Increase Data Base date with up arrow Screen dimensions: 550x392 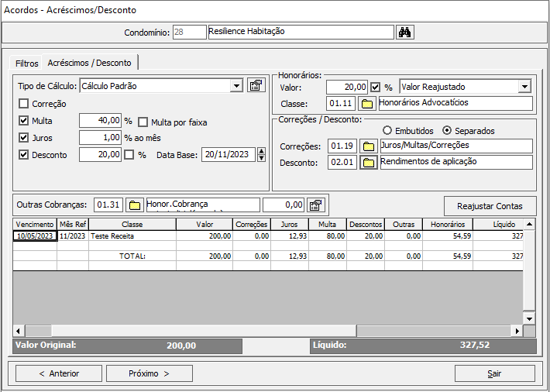pos(261,151)
